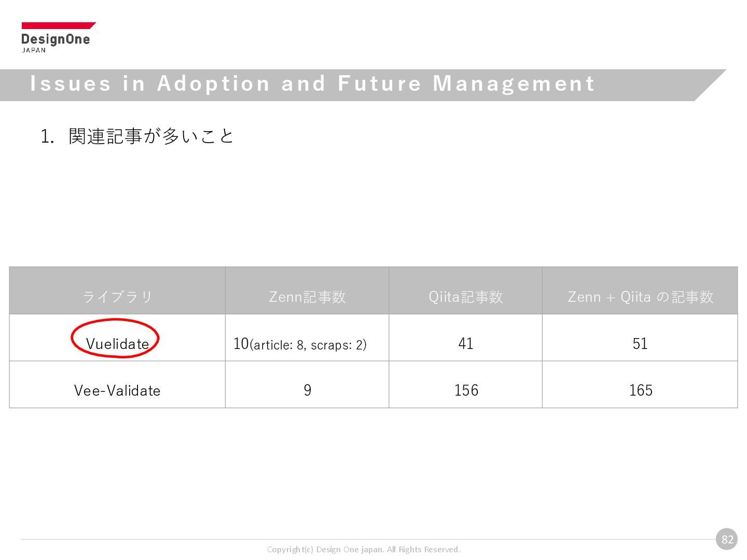747x560 pixels.
Task: Click the Vee-Validate total count 165
Action: tap(640, 390)
